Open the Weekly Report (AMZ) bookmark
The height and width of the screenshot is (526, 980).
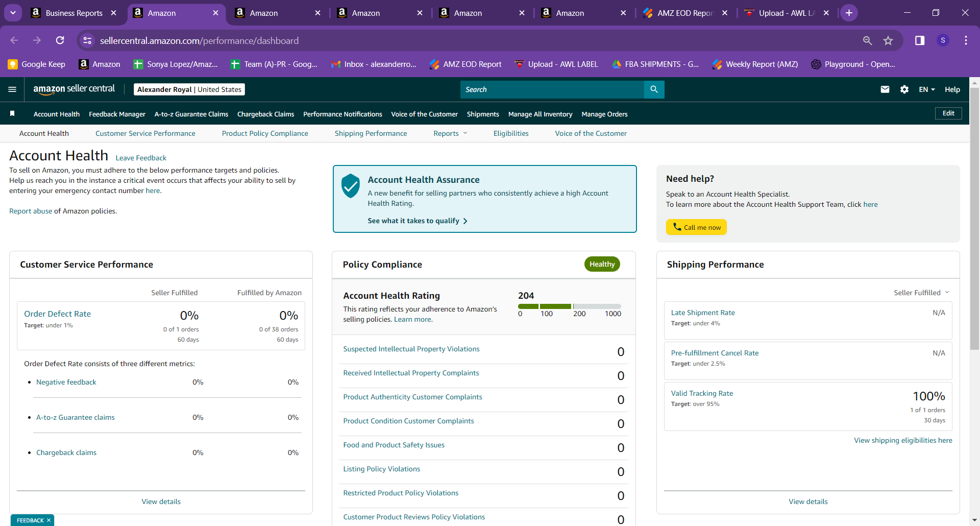[x=755, y=64]
